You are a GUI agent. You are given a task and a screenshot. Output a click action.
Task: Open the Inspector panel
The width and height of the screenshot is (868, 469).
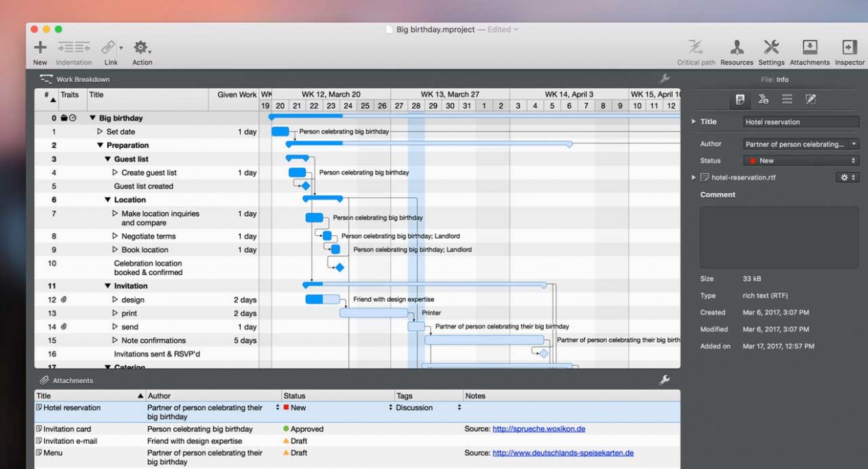[848, 47]
